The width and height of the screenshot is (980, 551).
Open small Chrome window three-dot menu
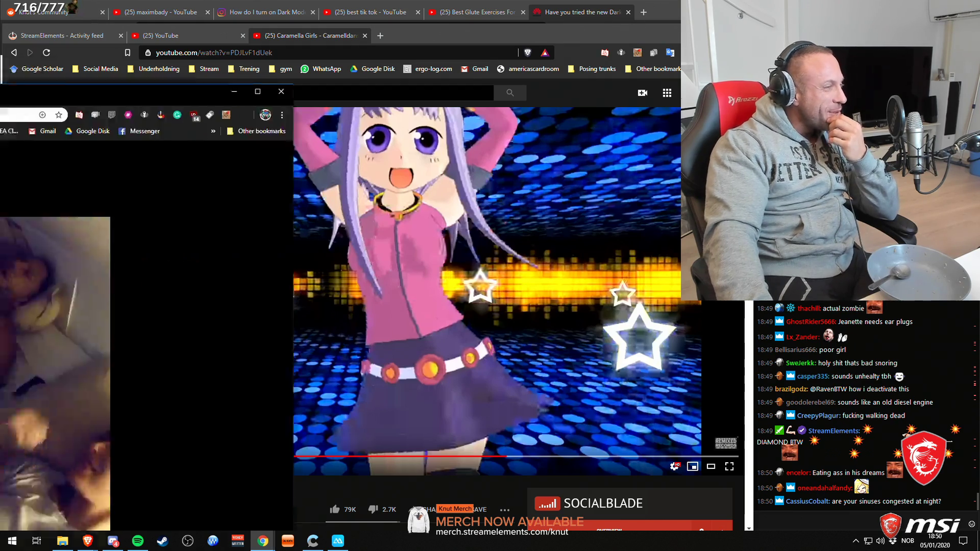[x=282, y=114]
